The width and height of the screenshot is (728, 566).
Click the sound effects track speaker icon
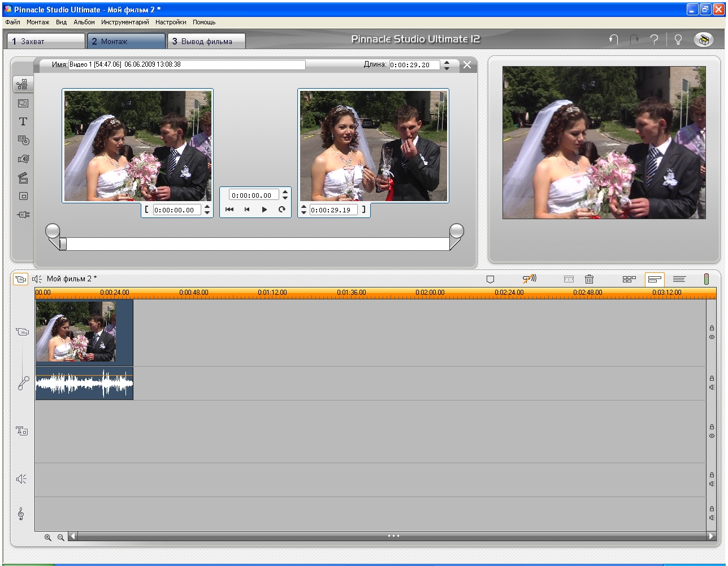point(21,479)
